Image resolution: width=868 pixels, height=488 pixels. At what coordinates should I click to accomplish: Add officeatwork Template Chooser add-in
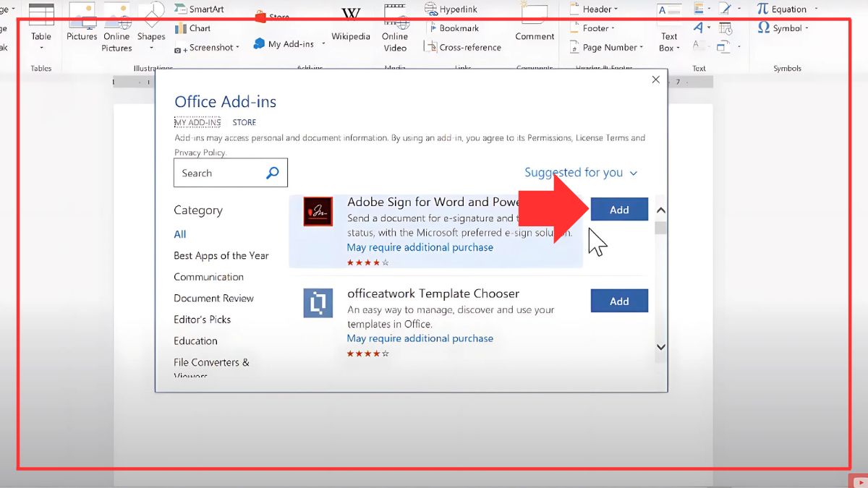pos(619,301)
